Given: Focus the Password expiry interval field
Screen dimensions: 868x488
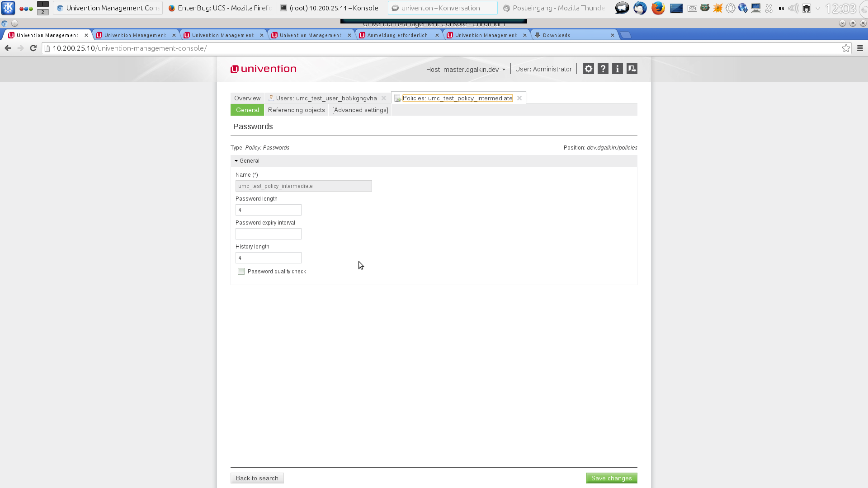Looking at the screenshot, I should point(268,234).
